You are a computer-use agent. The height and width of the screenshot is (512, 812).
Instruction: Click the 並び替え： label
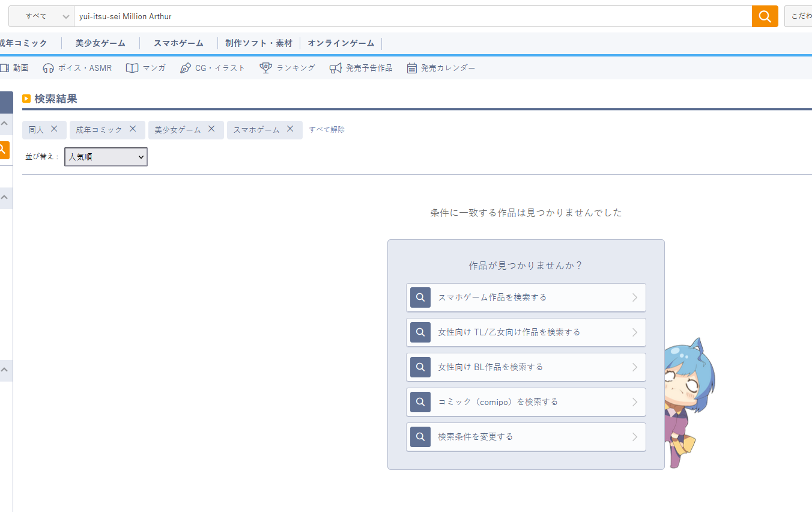coord(43,157)
